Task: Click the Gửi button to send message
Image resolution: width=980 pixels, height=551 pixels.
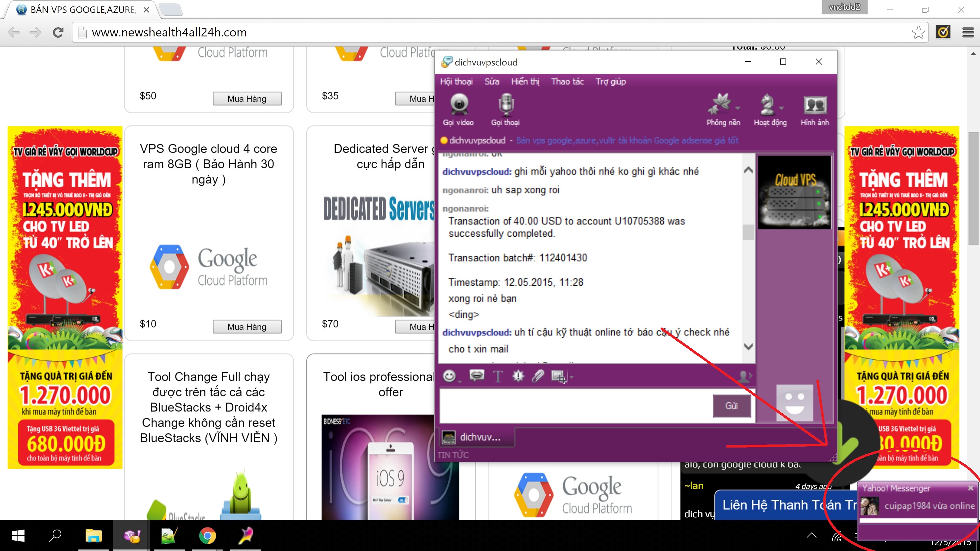Action: 731,404
